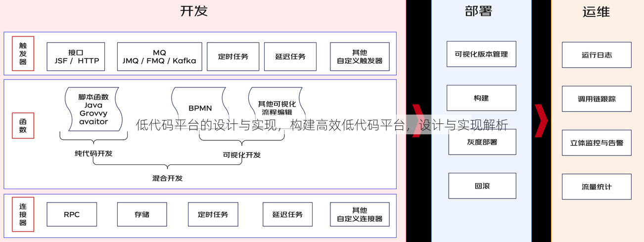
Task: Click the 纯代码开发 label
Action: [x=93, y=154]
